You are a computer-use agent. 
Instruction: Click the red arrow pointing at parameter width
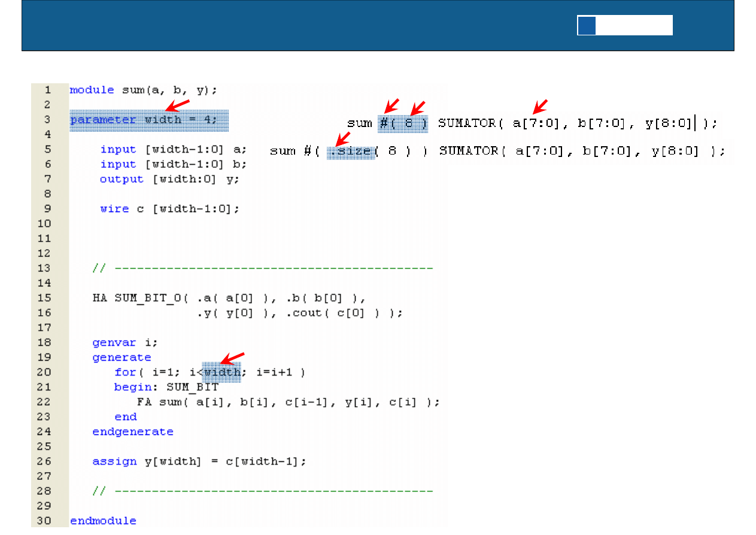(178, 105)
